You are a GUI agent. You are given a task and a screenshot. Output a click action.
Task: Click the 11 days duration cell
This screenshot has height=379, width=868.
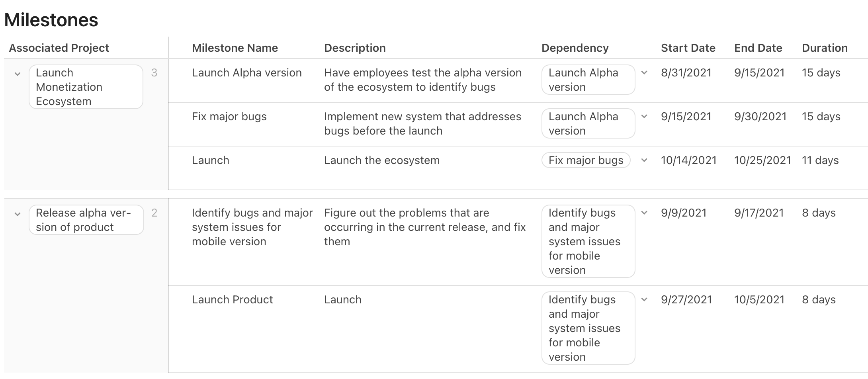click(x=820, y=160)
